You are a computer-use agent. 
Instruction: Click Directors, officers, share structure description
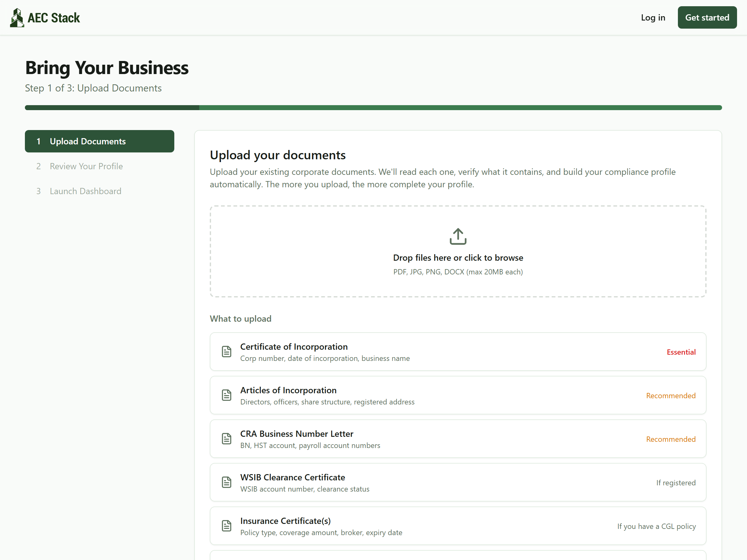327,402
